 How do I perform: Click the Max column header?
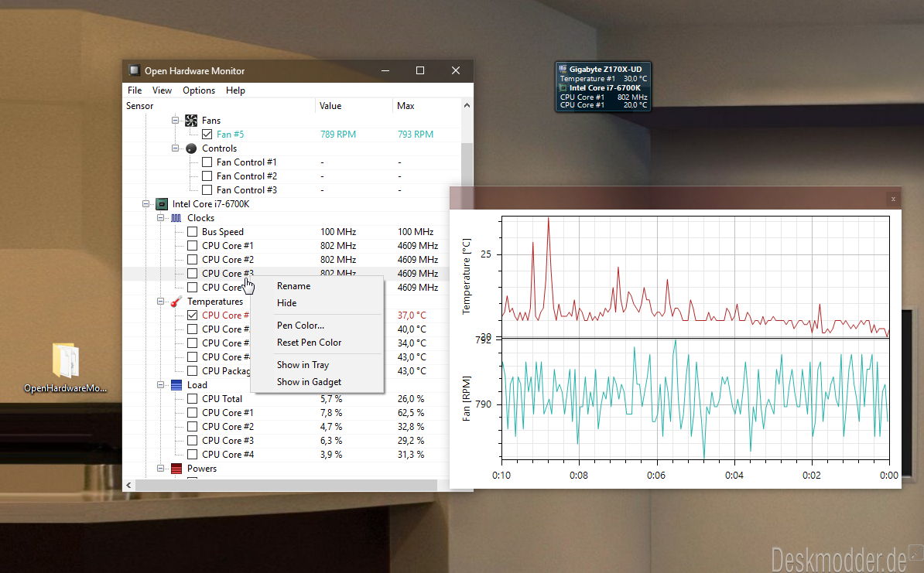pos(426,106)
